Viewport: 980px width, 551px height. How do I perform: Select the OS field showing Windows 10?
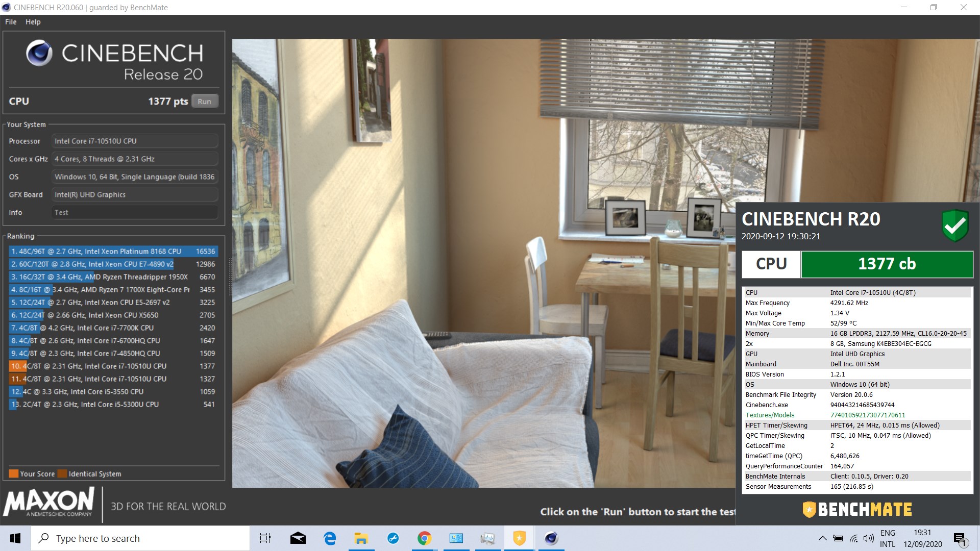tap(135, 177)
